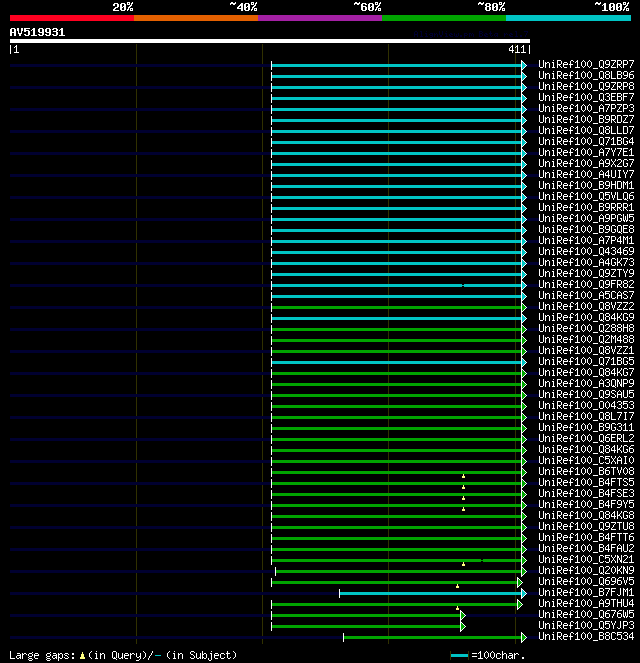Click the green alignment bar of UniRef100_B8C534
Viewport: 640px width, 663px height.
click(432, 637)
